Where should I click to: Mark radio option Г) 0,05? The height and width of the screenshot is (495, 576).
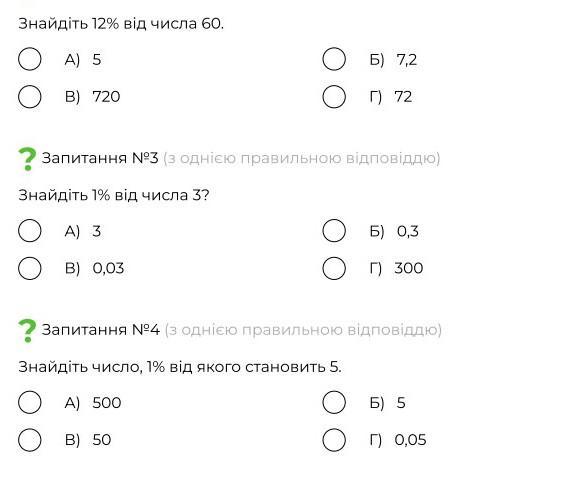[334, 440]
